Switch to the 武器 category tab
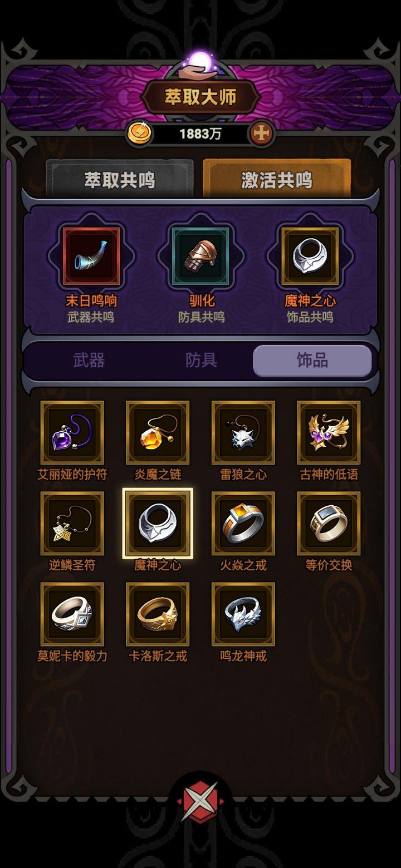Image resolution: width=401 pixels, height=868 pixels. click(x=89, y=361)
